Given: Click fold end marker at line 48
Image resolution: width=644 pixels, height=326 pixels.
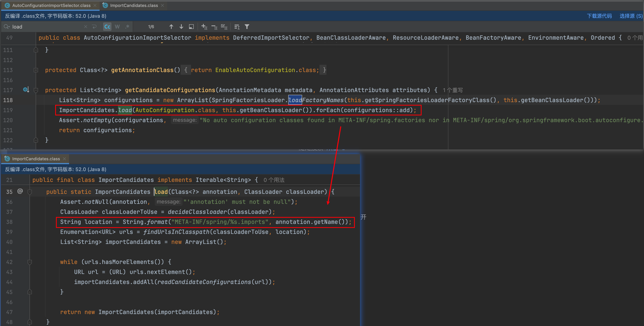Looking at the screenshot, I should coord(30,322).
